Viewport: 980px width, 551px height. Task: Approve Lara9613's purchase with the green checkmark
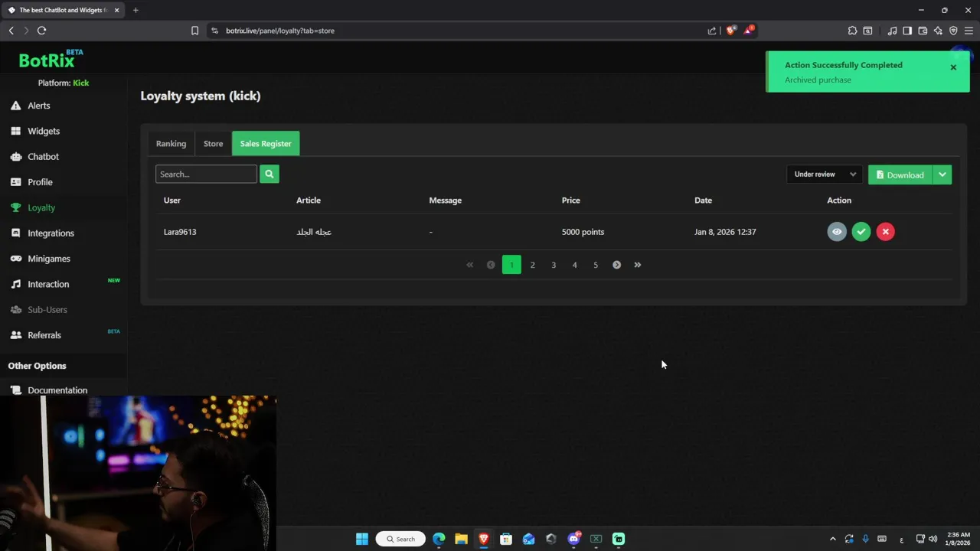(x=861, y=232)
